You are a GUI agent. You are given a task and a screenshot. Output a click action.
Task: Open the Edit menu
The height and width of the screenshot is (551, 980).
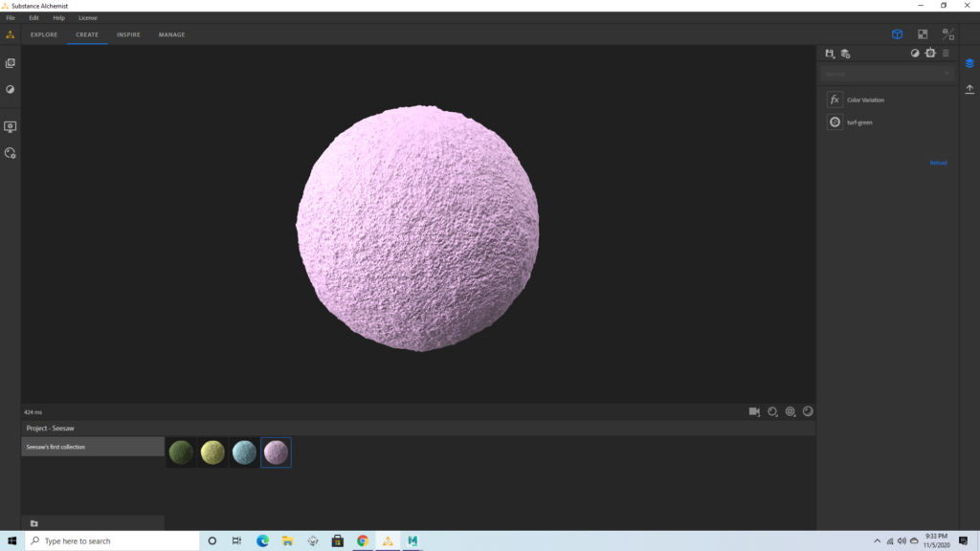click(33, 18)
